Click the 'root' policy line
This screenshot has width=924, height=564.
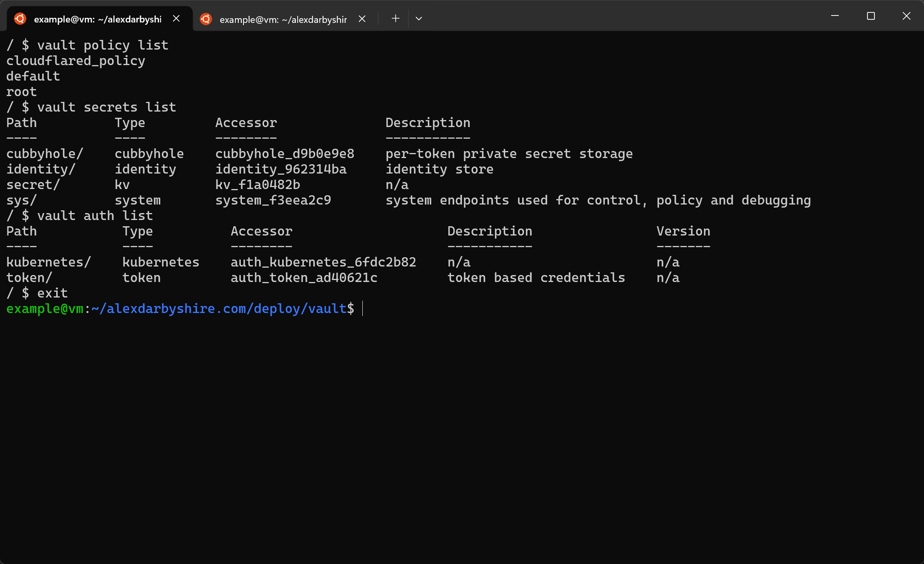click(22, 92)
